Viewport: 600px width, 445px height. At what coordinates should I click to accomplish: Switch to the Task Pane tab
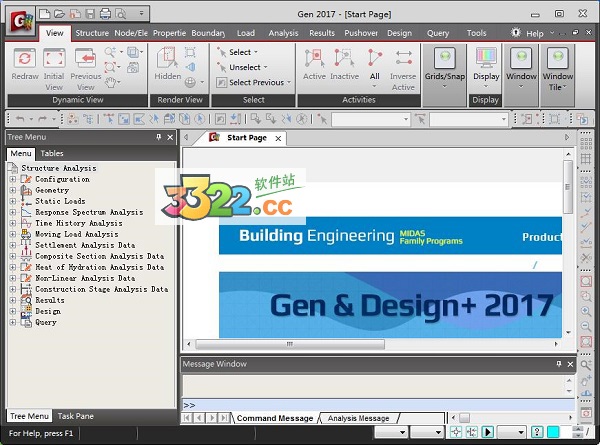tap(75, 416)
